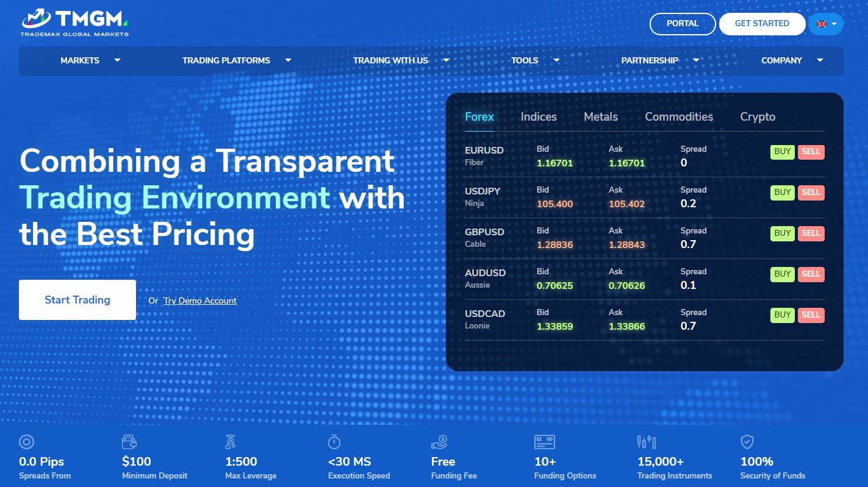Click the USDJPY spread value 0.2
This screenshot has height=487, width=868.
click(688, 204)
